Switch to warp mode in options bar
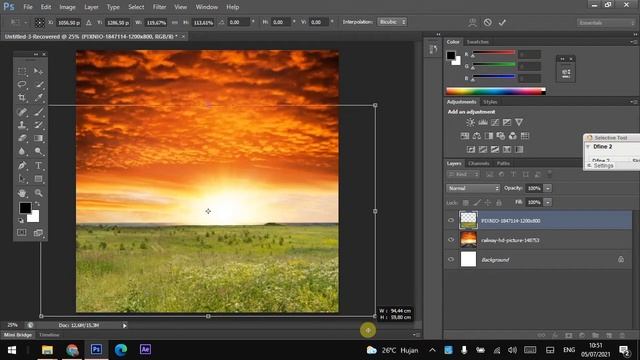640x360 pixels. click(472, 22)
